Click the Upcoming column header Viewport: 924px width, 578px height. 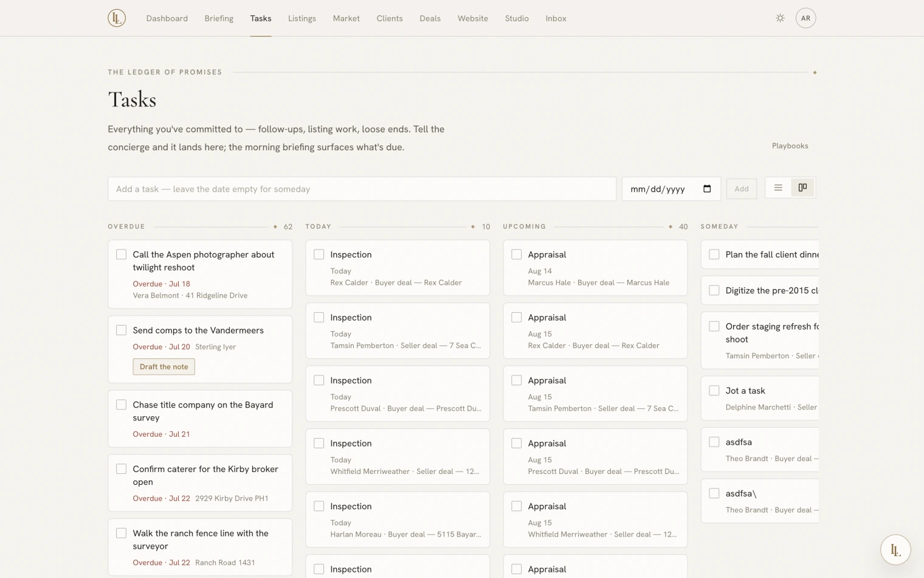click(524, 226)
